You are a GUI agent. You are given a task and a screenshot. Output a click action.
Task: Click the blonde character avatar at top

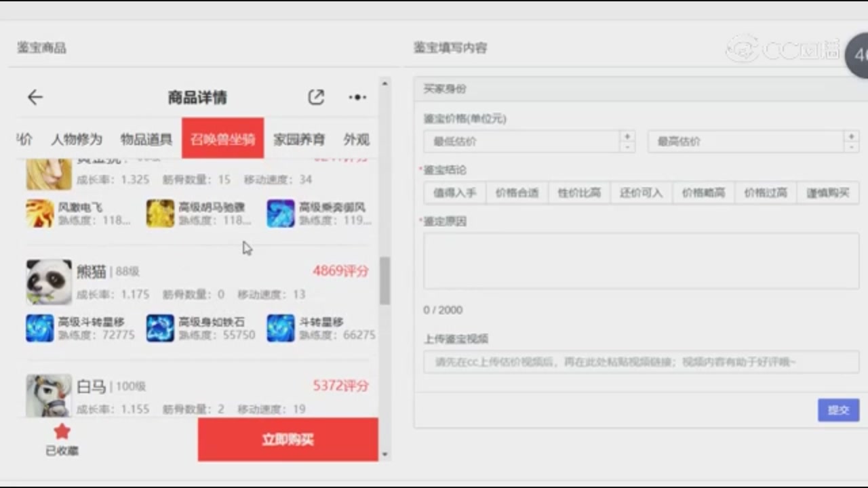point(49,174)
